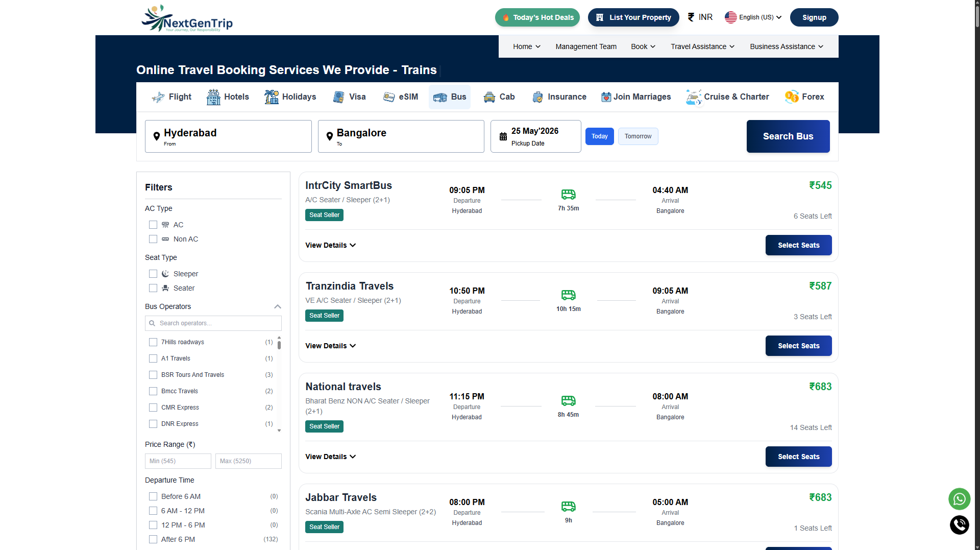Screen dimensions: 980x550
Task: Check the Seater seat type
Action: pos(153,288)
